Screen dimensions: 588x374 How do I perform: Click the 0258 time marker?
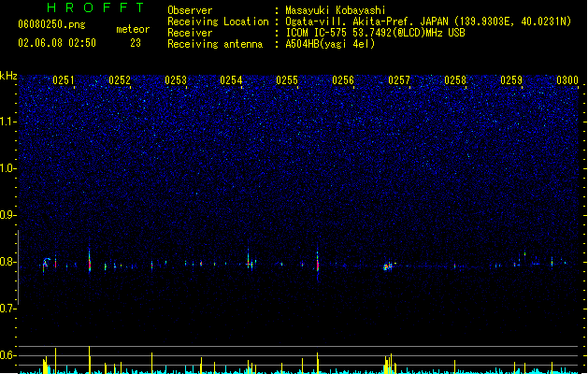pos(455,80)
